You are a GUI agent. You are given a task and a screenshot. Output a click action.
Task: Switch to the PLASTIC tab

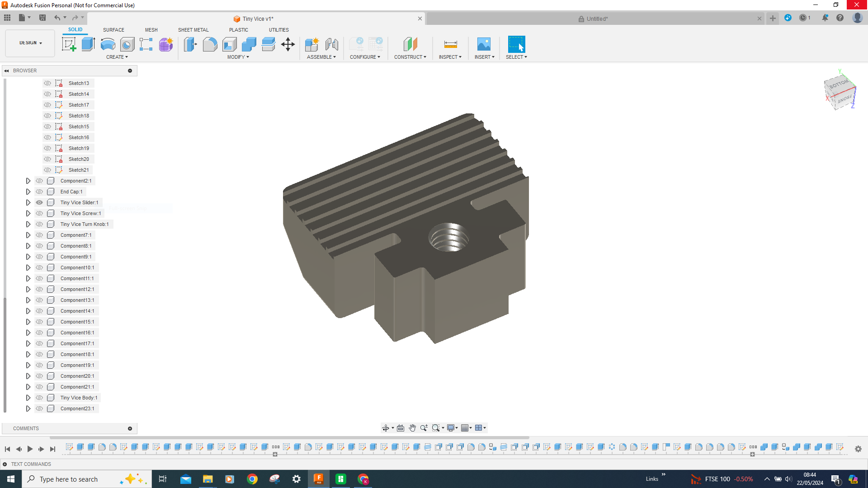(x=239, y=30)
